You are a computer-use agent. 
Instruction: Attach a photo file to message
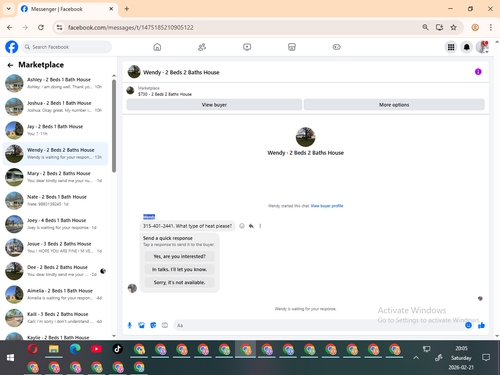[x=141, y=325]
